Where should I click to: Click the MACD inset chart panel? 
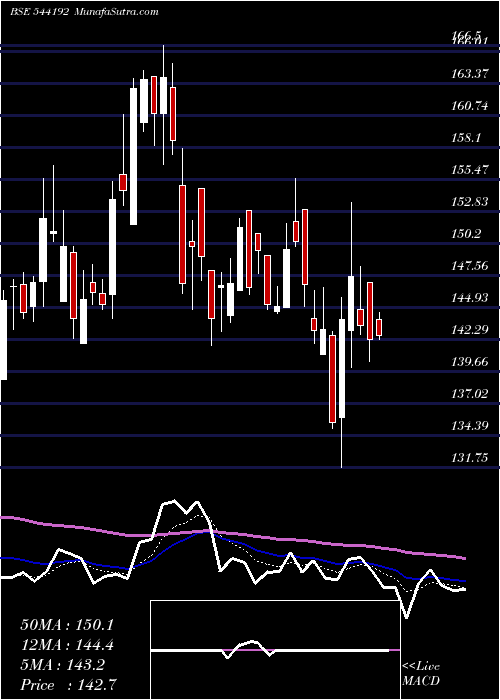pyautogui.click(x=275, y=650)
